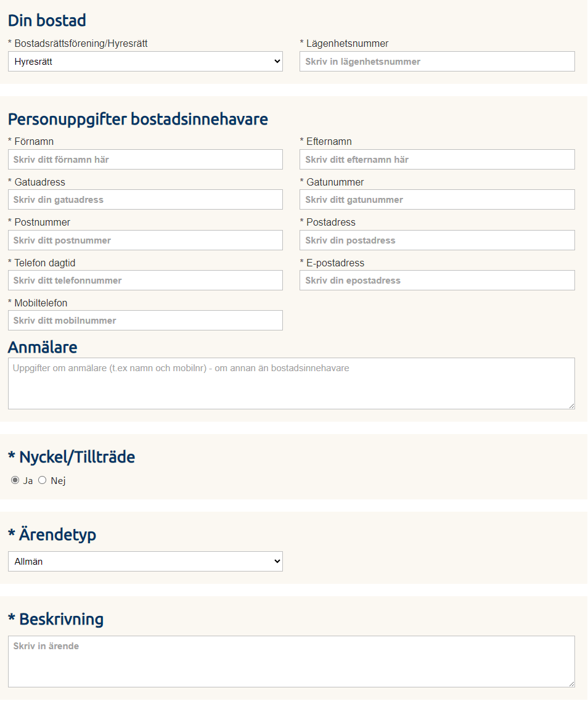Click the Nej label text
Viewport: 588px width, 701px height.
[x=58, y=481]
